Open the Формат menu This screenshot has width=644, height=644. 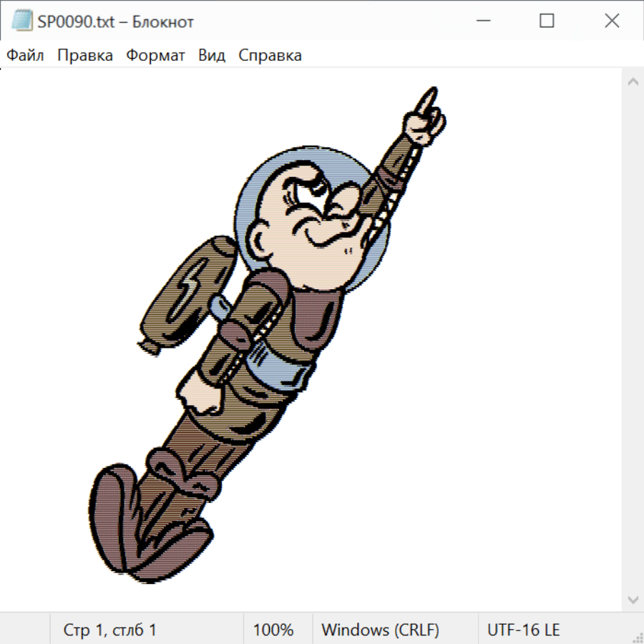(x=155, y=56)
